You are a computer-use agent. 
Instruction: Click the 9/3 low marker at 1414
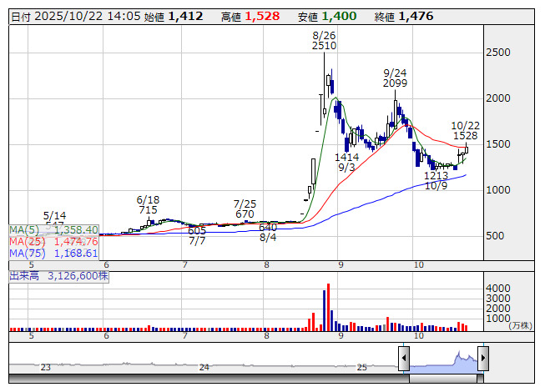point(346,162)
